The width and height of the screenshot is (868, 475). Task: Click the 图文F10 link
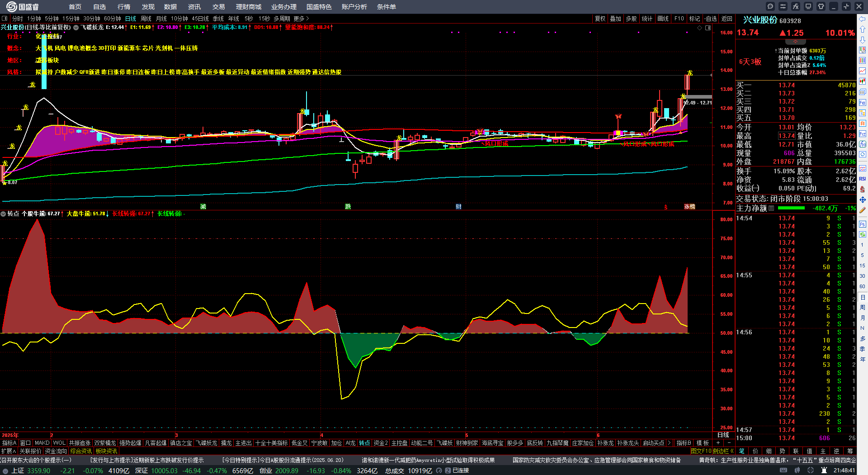(701, 451)
